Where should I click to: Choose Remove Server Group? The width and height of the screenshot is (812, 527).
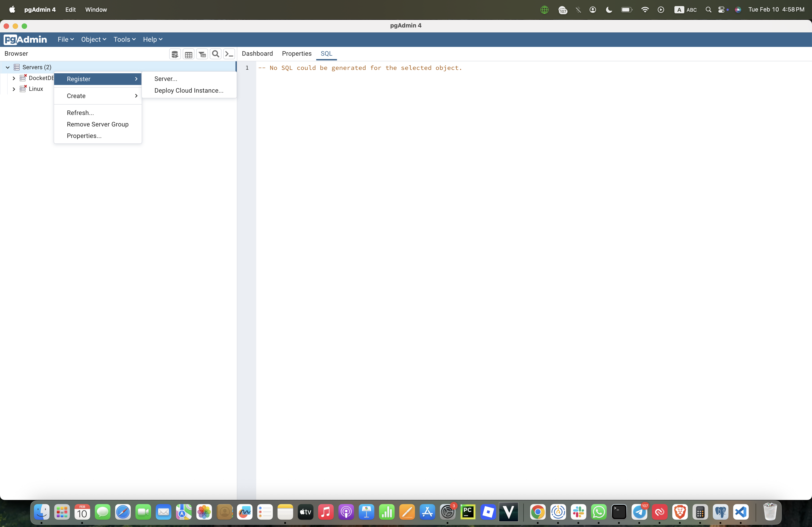[x=97, y=124]
